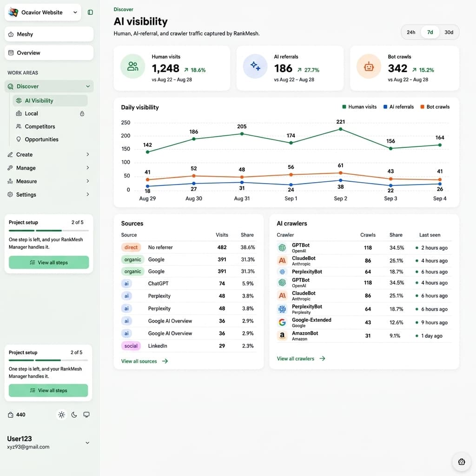Viewport: 476px width, 476px height.
Task: Click the 221 data point on Sep 2
Action: point(341,129)
